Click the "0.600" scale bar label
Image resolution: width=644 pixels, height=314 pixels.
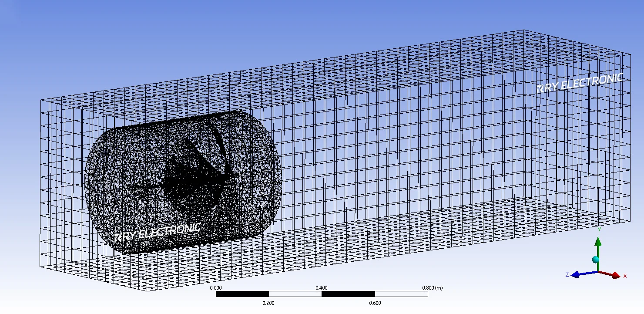[375, 303]
